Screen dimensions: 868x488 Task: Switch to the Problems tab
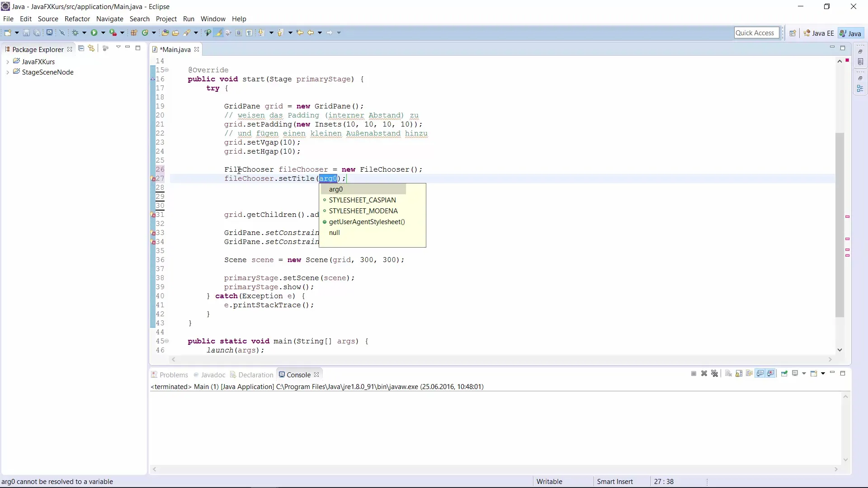point(170,375)
